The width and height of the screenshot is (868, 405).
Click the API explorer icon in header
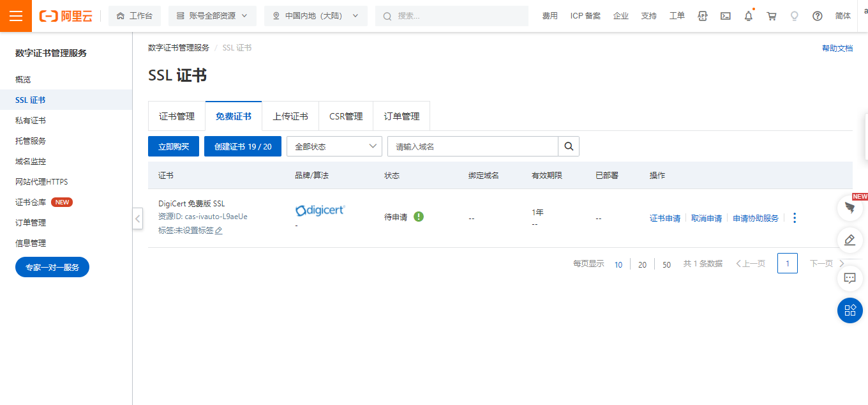click(703, 16)
